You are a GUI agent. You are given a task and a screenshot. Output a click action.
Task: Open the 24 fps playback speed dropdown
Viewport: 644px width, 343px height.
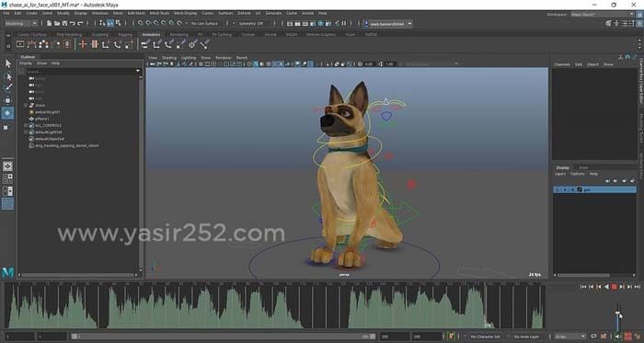coord(570,337)
